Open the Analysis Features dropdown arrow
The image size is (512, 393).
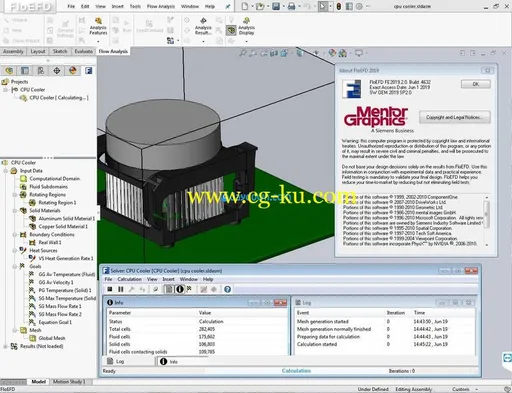(98, 41)
